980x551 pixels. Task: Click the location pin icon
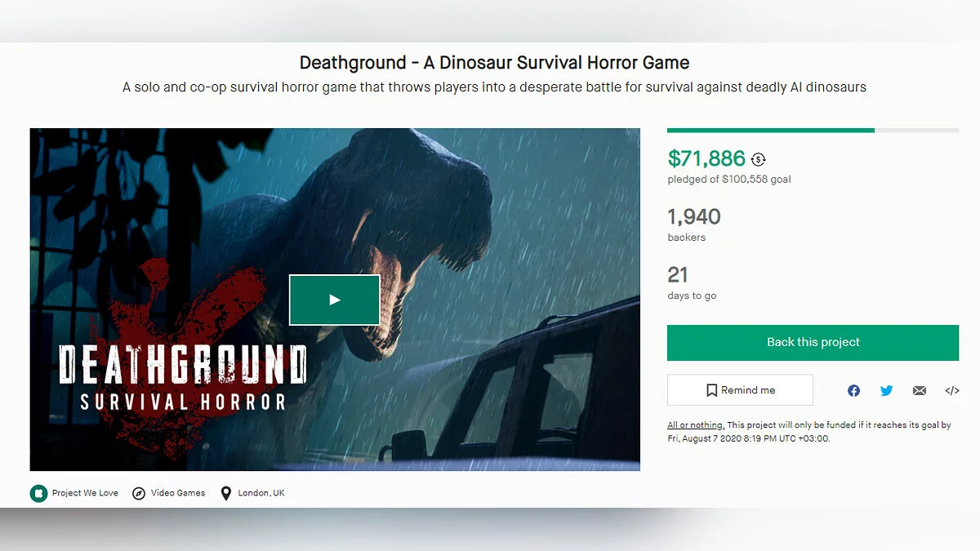coord(226,493)
